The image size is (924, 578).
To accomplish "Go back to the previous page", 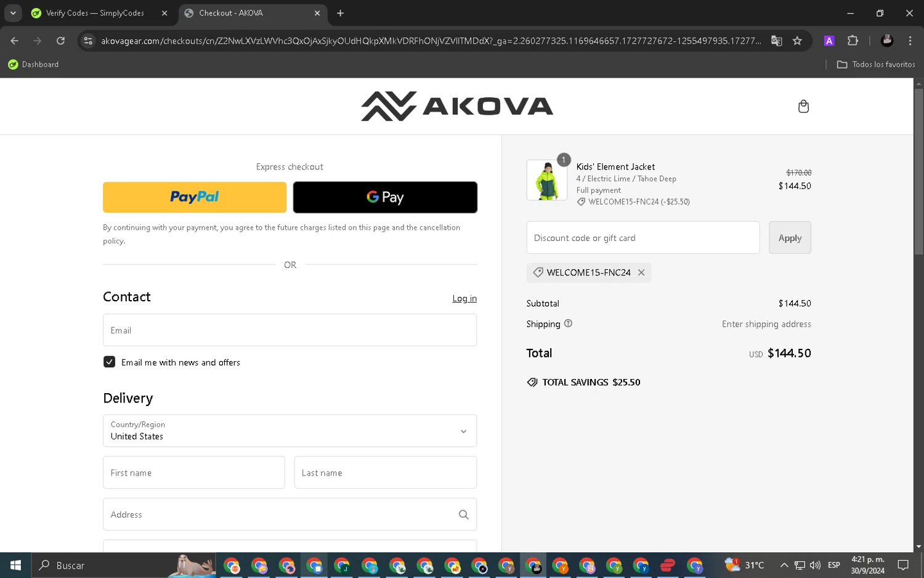I will coord(15,41).
